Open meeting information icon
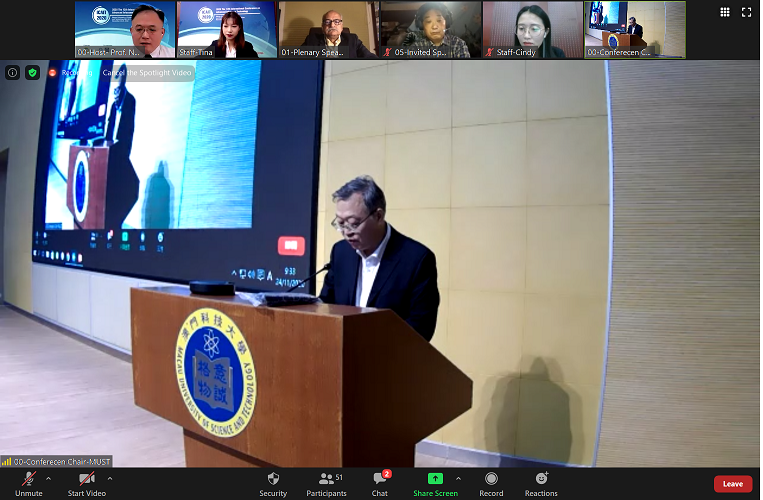Screen dimensions: 763x500 [13, 73]
